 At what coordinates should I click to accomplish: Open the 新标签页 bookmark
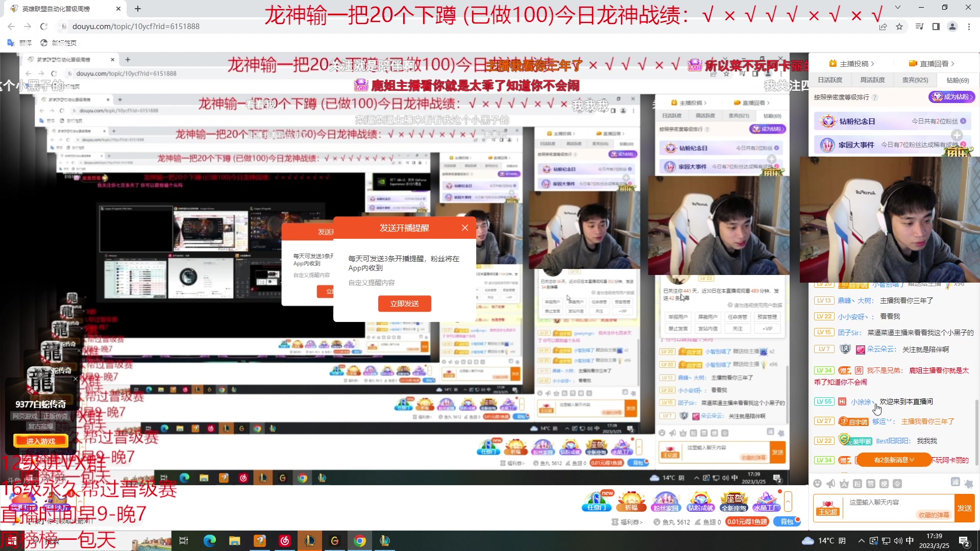click(x=58, y=43)
